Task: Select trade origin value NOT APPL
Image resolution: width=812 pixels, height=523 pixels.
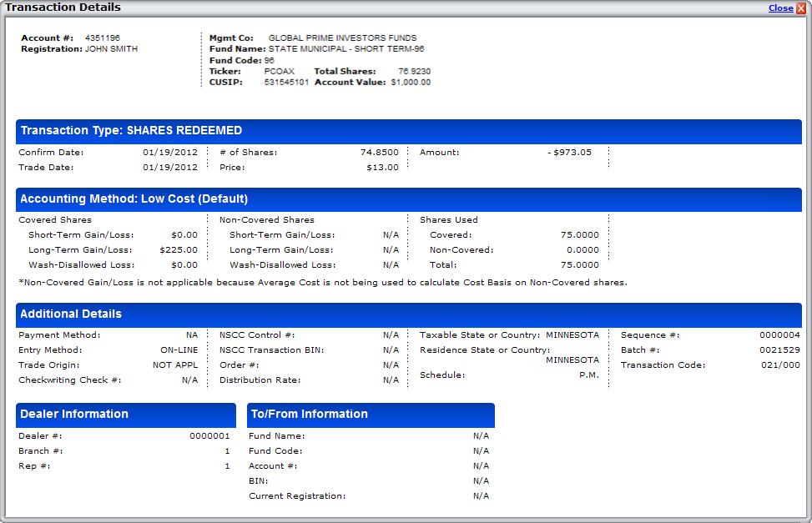Action: click(x=175, y=365)
